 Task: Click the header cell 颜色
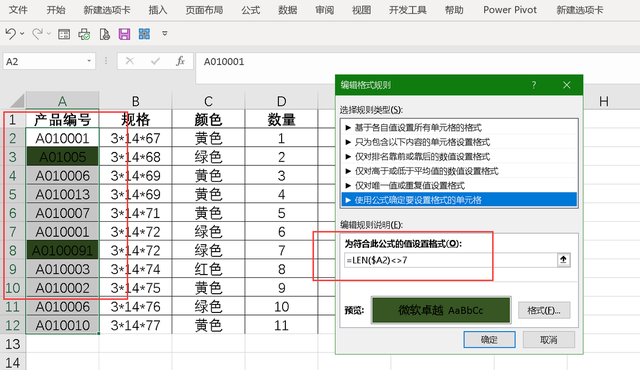pyautogui.click(x=208, y=120)
